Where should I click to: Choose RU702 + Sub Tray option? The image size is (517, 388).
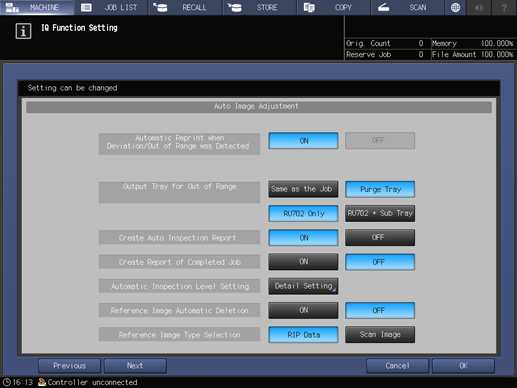pyautogui.click(x=380, y=213)
